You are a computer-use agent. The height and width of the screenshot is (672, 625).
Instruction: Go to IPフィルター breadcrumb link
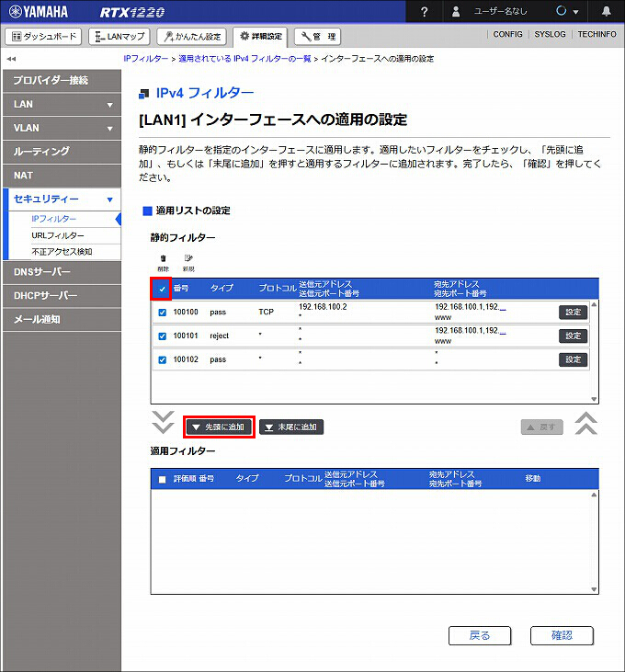pos(145,59)
